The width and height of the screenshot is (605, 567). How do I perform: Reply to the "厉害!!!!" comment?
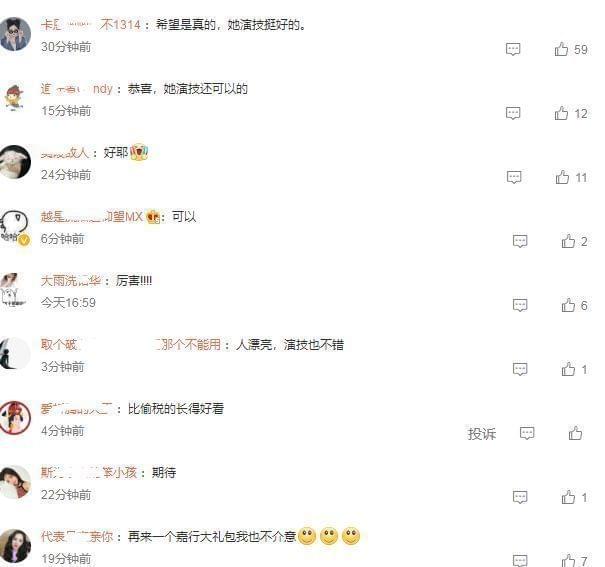520,305
